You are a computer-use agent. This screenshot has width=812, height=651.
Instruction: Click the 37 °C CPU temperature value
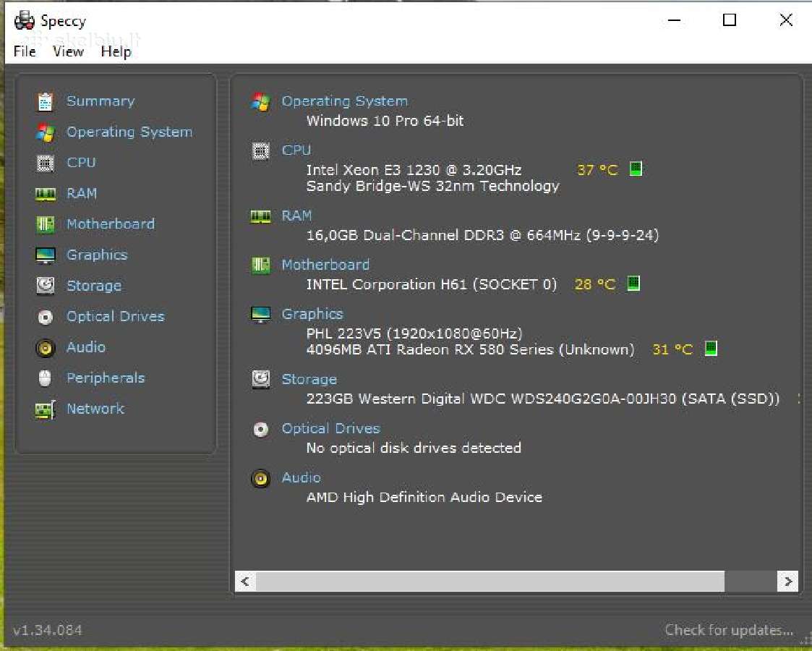click(x=597, y=170)
